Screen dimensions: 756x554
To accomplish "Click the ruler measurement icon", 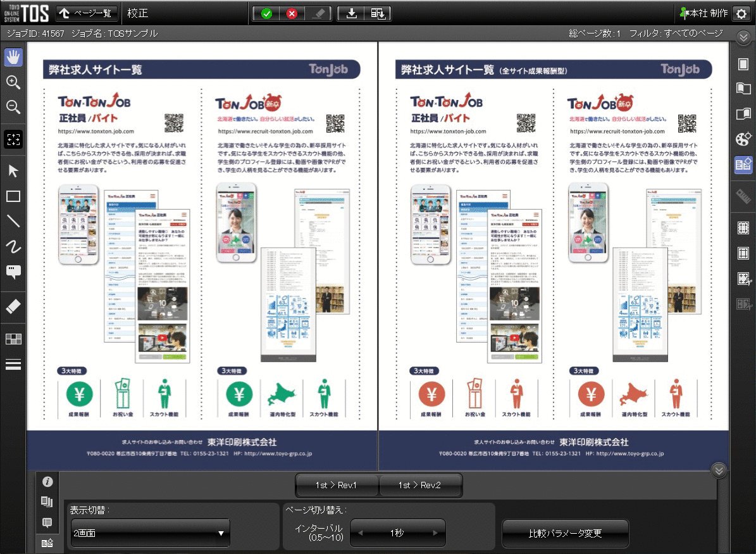I will pos(743,196).
